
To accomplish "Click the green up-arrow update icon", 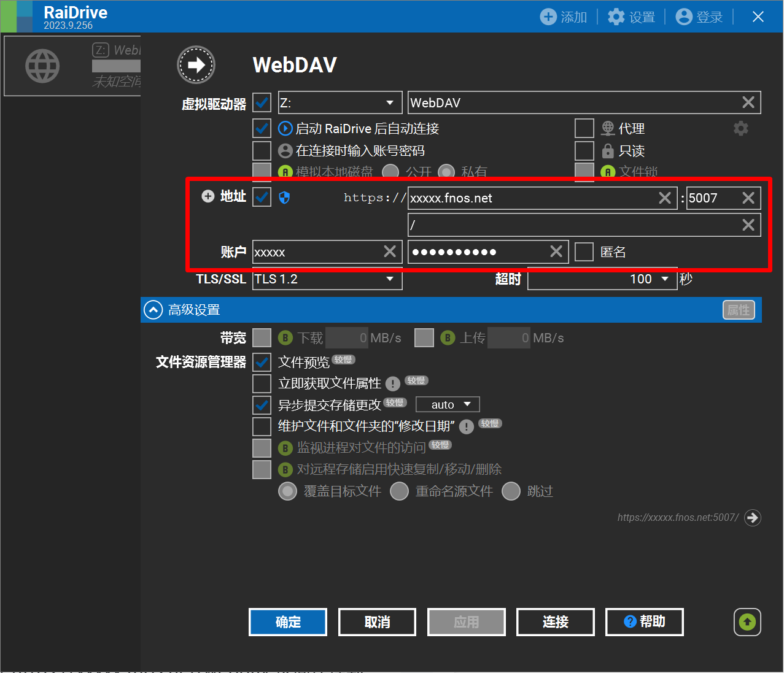I will 747,622.
